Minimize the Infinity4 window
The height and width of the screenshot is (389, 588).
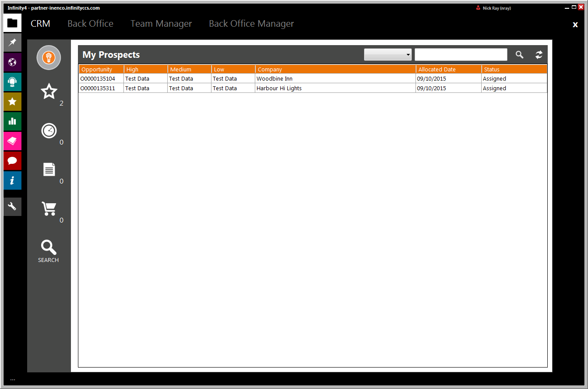pos(567,7)
